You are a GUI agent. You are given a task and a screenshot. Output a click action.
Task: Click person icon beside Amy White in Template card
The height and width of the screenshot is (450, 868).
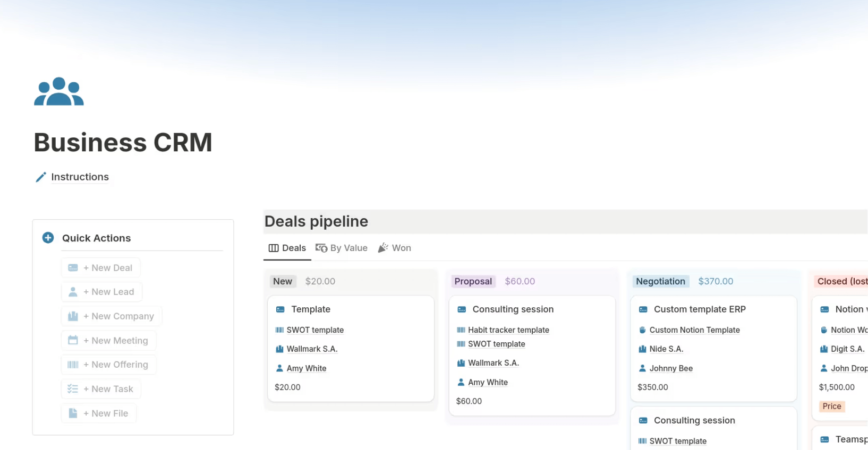click(280, 368)
